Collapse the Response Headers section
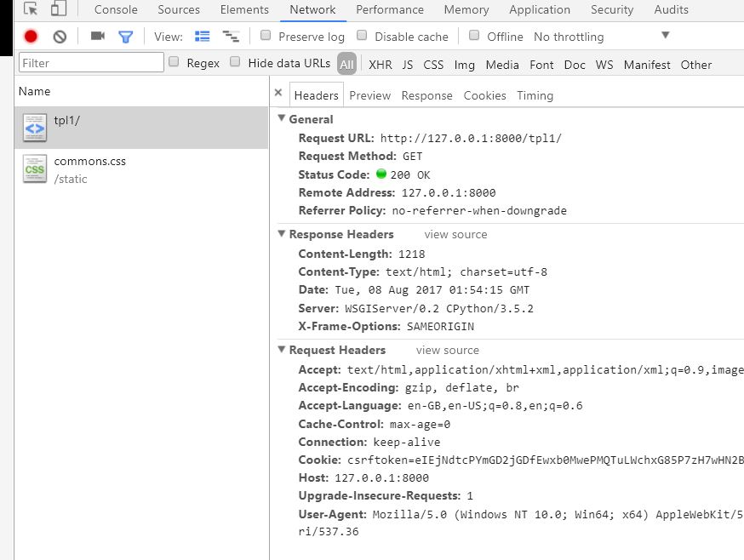 (x=282, y=233)
